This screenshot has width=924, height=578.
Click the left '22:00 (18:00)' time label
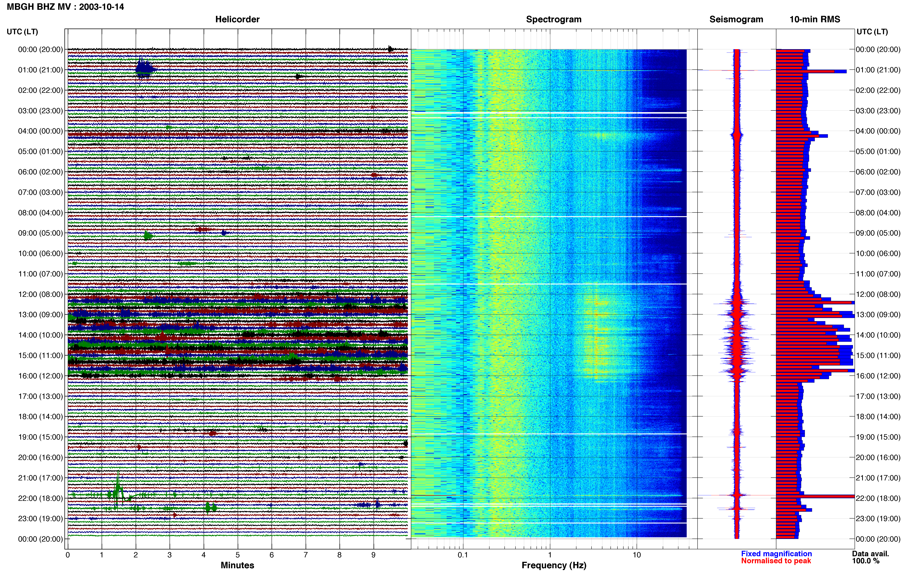(41, 498)
